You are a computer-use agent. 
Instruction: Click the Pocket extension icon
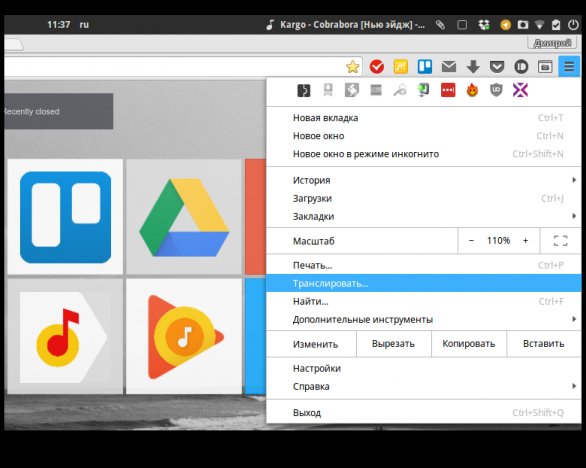[x=497, y=67]
